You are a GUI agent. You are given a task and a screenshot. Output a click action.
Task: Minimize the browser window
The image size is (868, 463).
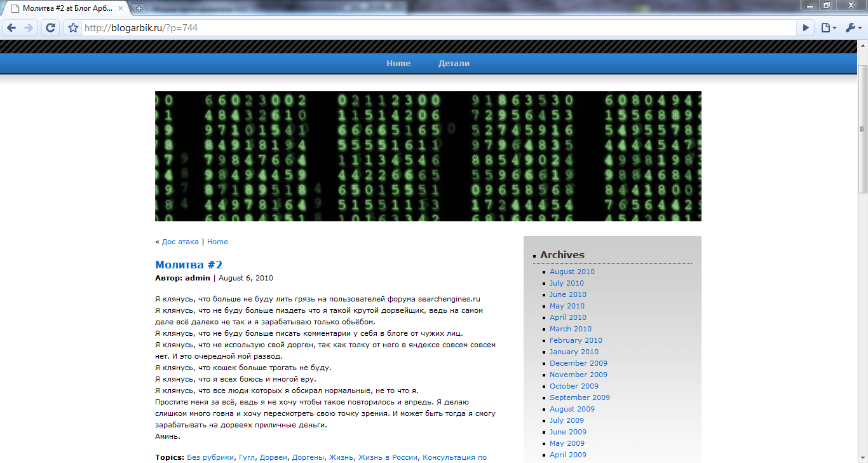(x=809, y=6)
